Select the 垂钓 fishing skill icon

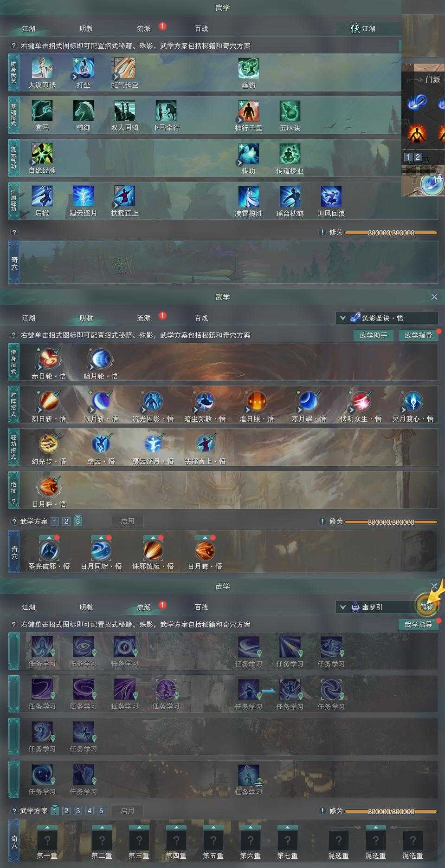(x=249, y=68)
